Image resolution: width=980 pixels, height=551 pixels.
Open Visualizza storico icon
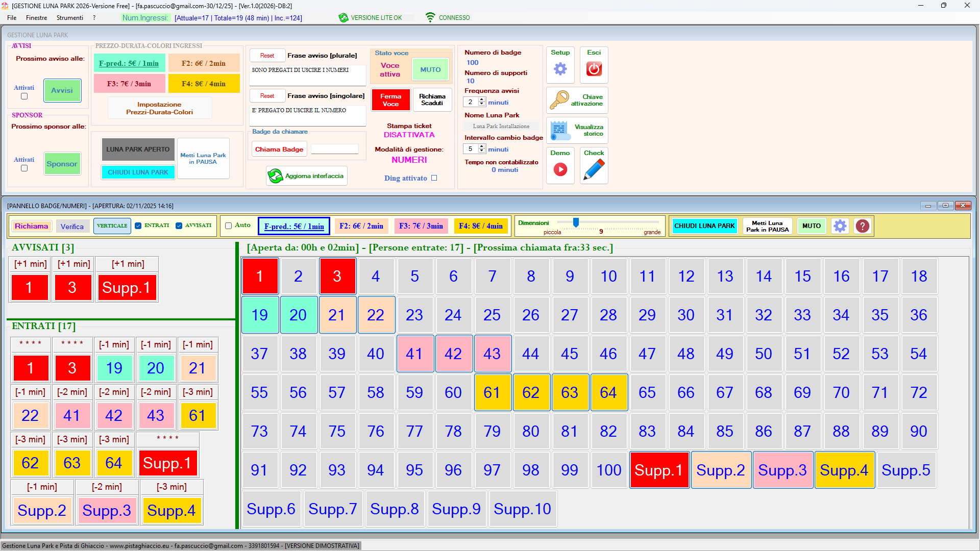click(x=560, y=130)
